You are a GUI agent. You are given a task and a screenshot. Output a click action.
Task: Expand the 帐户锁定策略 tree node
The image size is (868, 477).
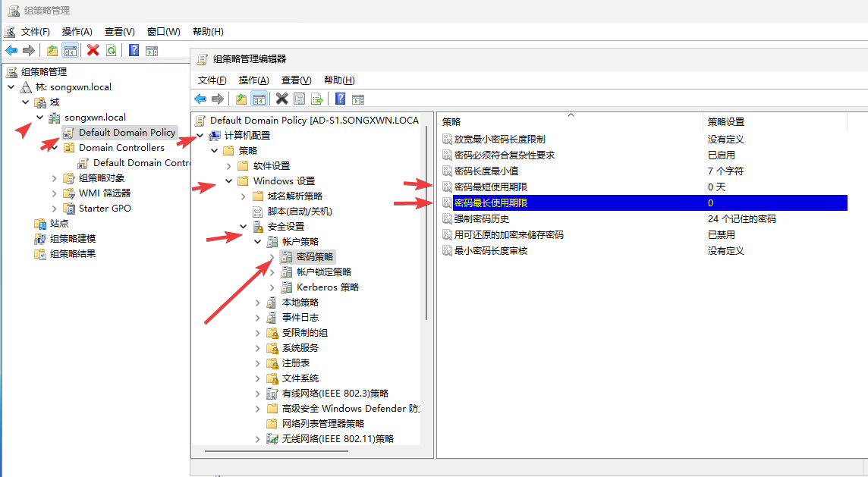pyautogui.click(x=272, y=271)
